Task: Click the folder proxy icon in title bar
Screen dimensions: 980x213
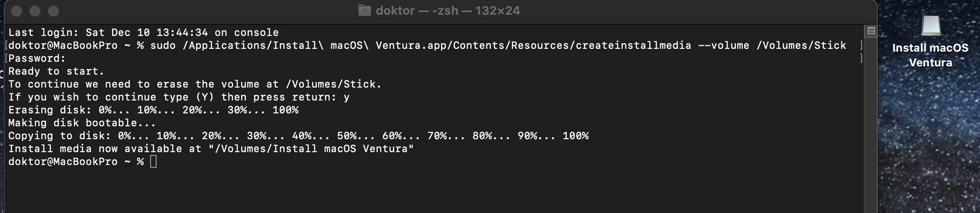Action: [364, 11]
